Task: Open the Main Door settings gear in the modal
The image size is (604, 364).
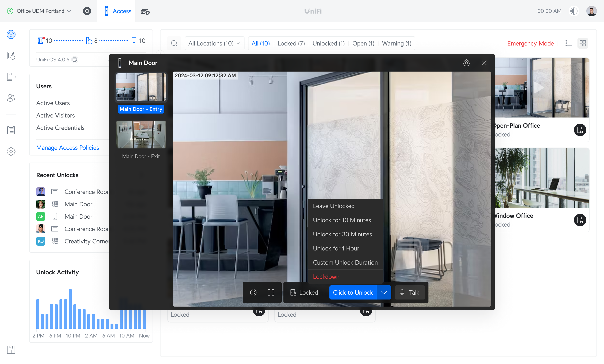Action: click(x=466, y=63)
